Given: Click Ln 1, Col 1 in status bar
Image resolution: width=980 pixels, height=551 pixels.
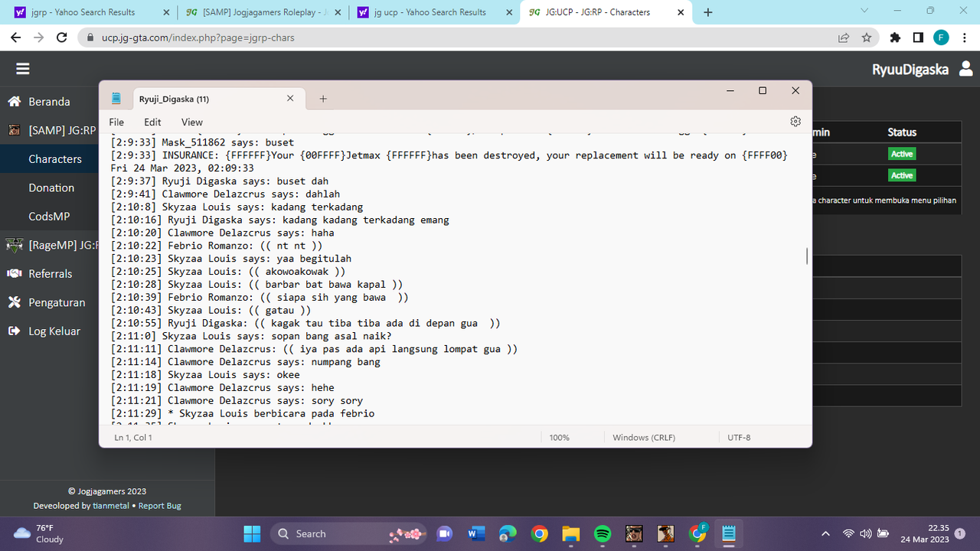Looking at the screenshot, I should [x=133, y=438].
